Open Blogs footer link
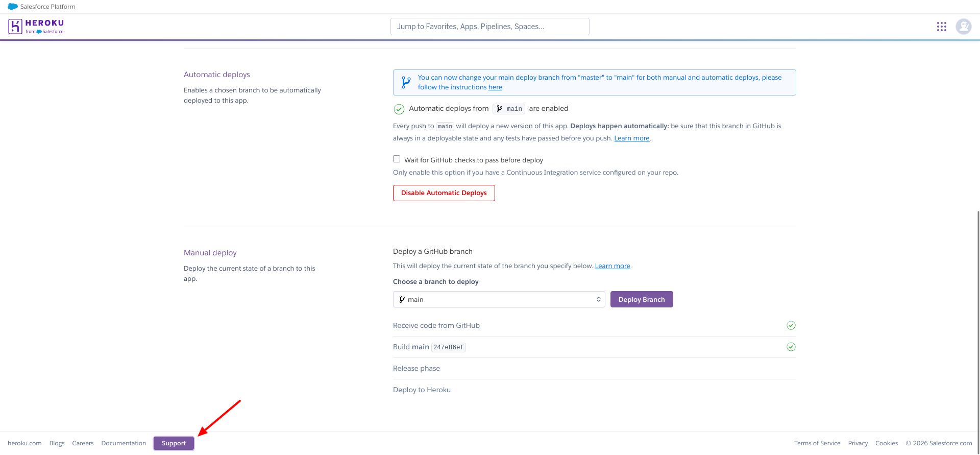The image size is (980, 455). (57, 443)
